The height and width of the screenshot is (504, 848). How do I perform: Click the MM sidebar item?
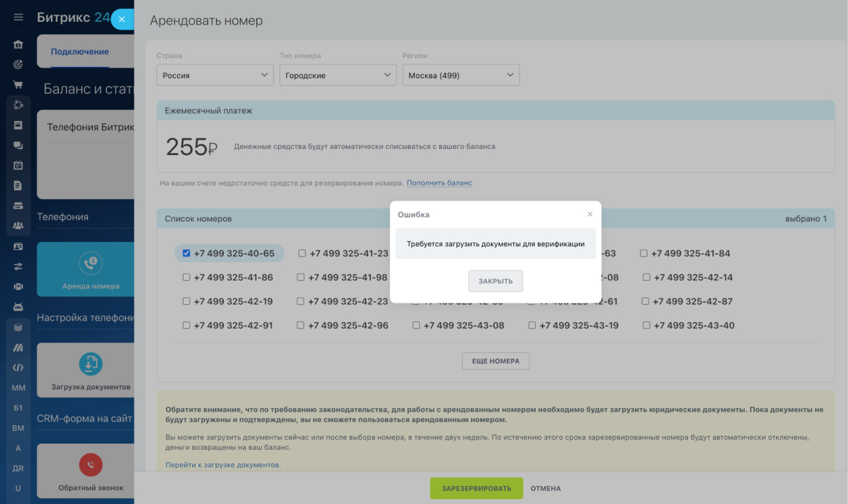click(18, 387)
